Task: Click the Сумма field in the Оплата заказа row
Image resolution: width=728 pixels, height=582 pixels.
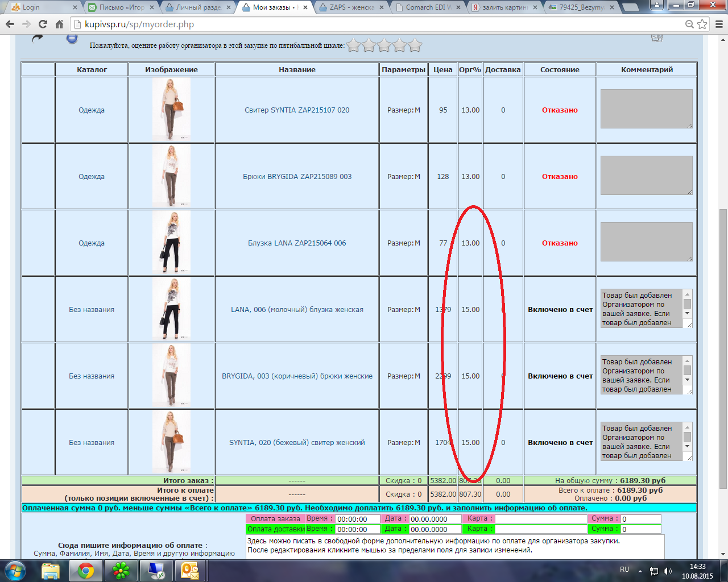Action: click(640, 519)
